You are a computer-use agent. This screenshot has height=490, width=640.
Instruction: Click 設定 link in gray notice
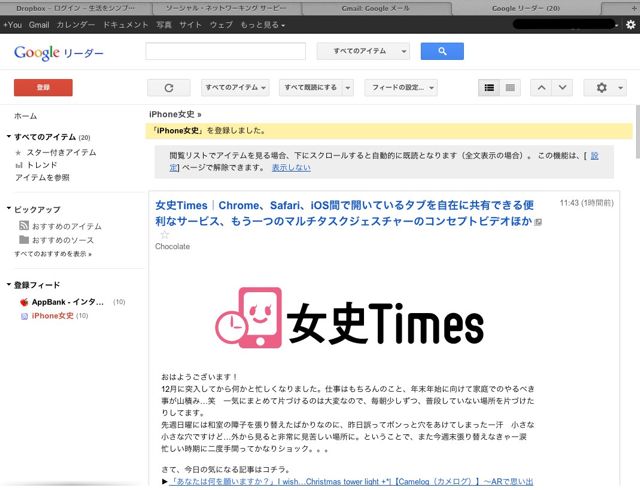(x=594, y=156)
